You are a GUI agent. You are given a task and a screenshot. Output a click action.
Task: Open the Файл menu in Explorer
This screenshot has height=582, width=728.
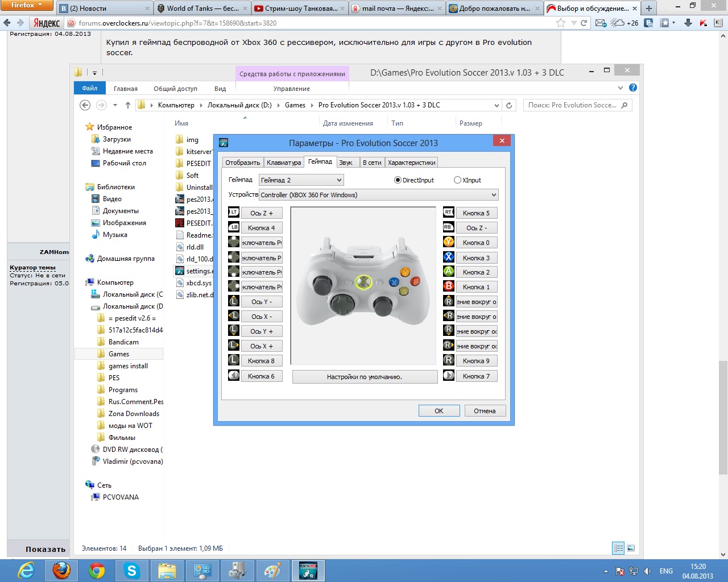click(90, 88)
